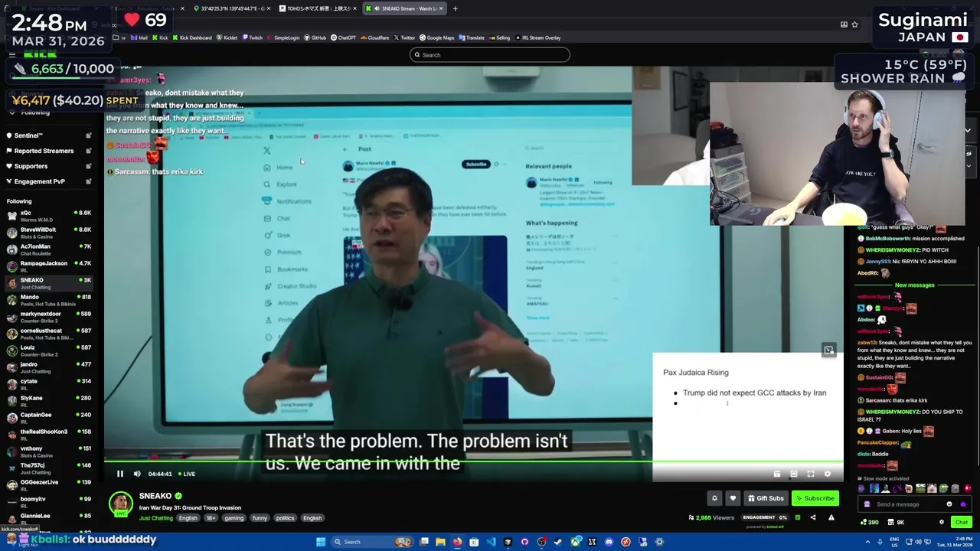
Task: Open xQc channel in Following list
Action: (x=49, y=216)
